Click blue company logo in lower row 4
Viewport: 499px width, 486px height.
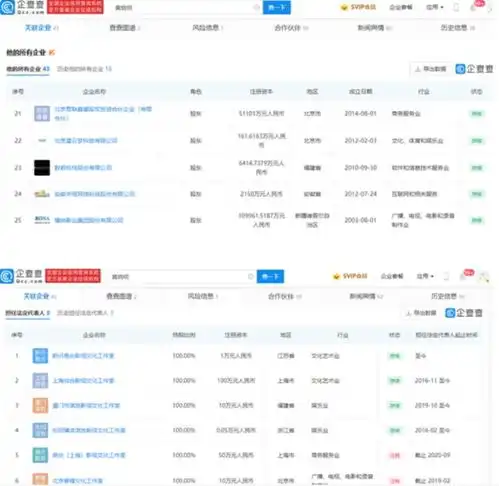40,430
